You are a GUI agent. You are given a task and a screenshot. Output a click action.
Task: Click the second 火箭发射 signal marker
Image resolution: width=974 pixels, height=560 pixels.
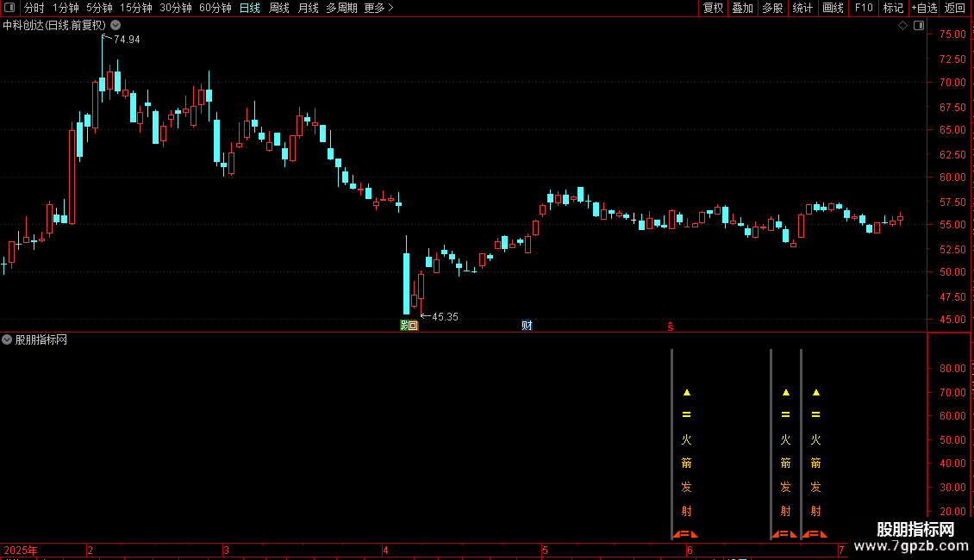(785, 463)
